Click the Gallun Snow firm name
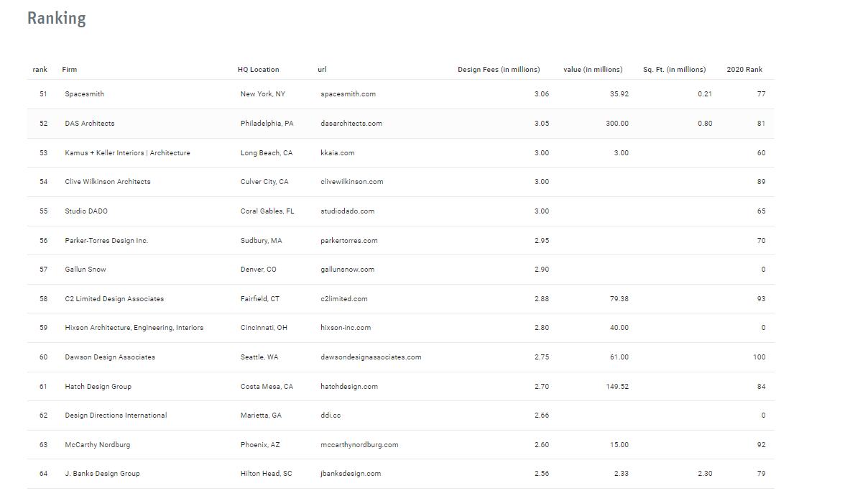The image size is (868, 491). (86, 270)
